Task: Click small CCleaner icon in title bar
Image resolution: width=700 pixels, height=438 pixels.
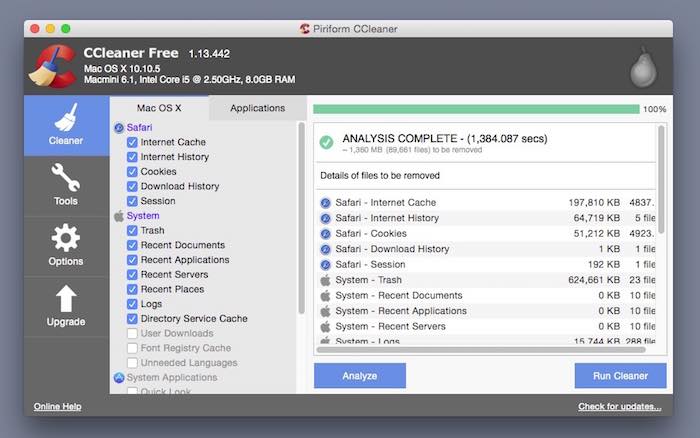Action: 304,29
